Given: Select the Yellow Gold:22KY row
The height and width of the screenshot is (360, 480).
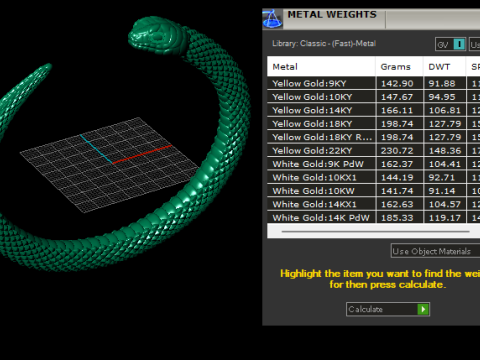Looking at the screenshot, I should (x=373, y=150).
